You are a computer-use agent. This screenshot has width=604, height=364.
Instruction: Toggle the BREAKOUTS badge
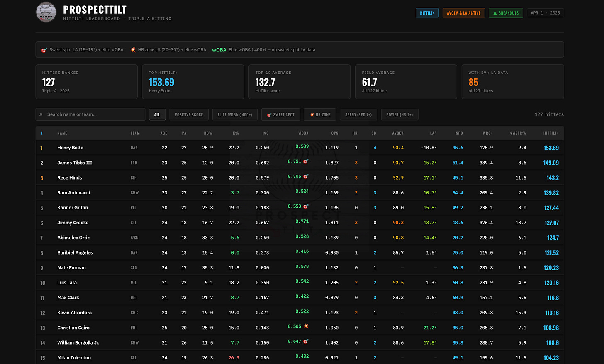(x=506, y=13)
